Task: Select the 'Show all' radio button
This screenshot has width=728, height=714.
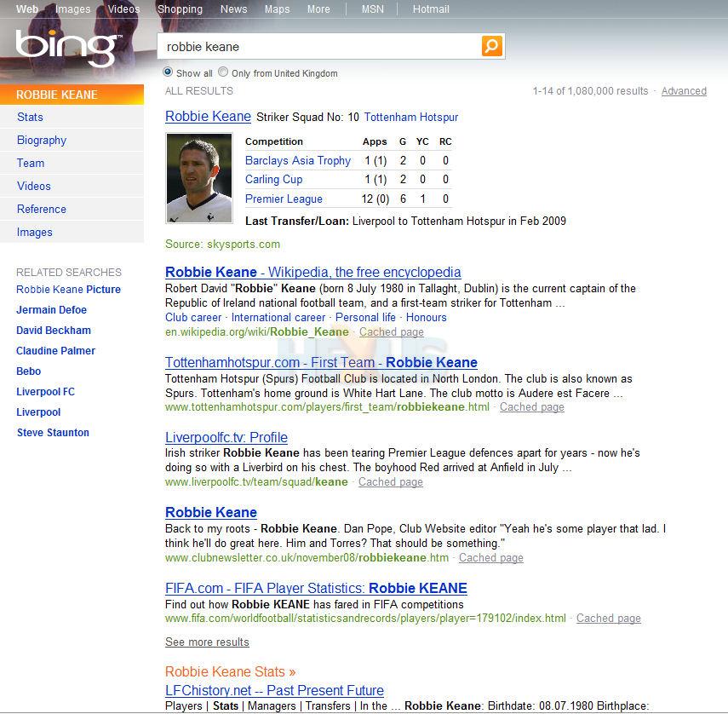Action: click(x=168, y=72)
